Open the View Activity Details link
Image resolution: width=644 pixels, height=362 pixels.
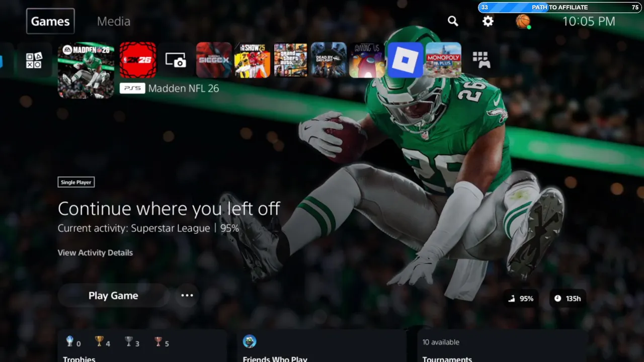(x=95, y=252)
